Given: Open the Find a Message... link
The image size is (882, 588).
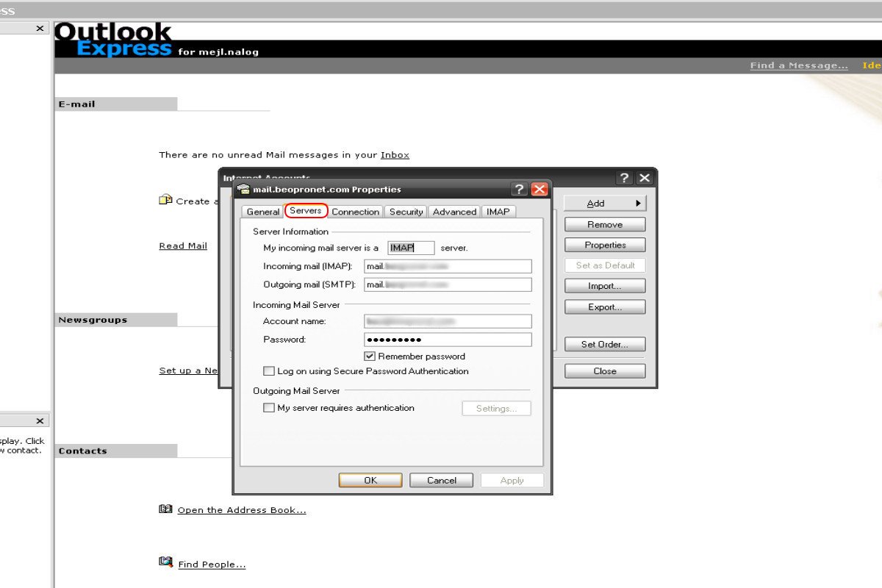Looking at the screenshot, I should 799,65.
